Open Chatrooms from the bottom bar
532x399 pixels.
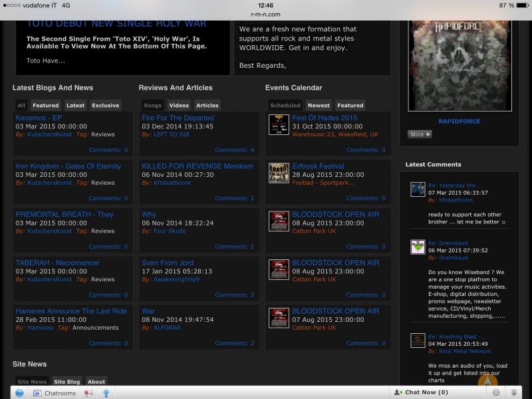55,393
